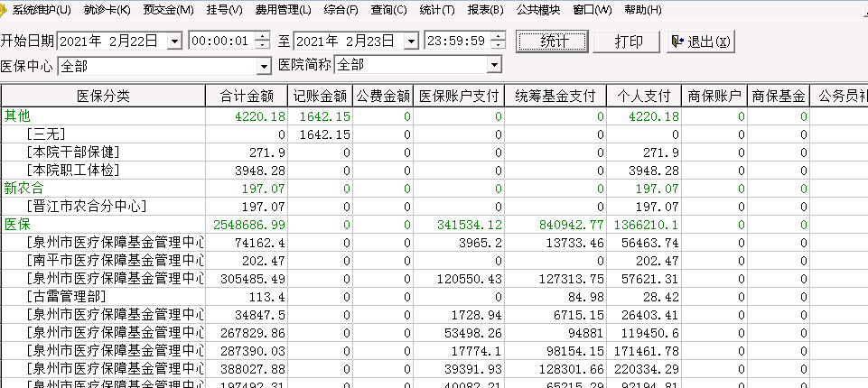
Task: Expand the 医院简称 combo box
Action: coord(494,65)
